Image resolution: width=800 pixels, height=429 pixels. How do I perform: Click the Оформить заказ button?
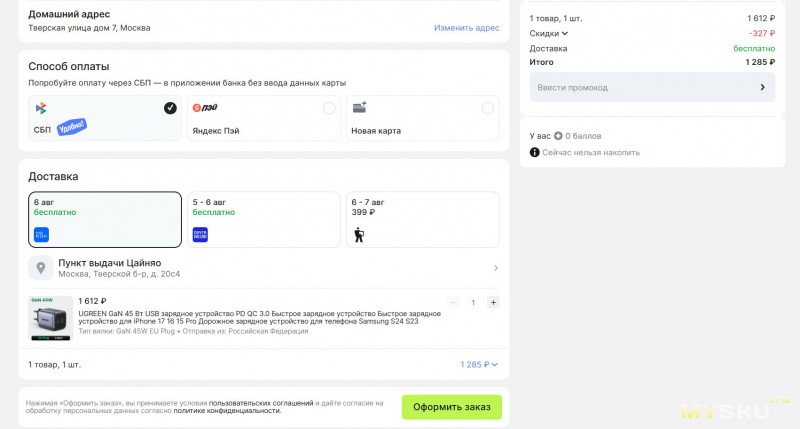pos(452,407)
